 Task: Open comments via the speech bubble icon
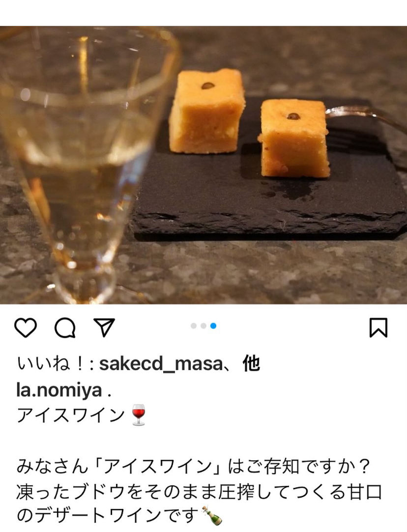pyautogui.click(x=65, y=328)
